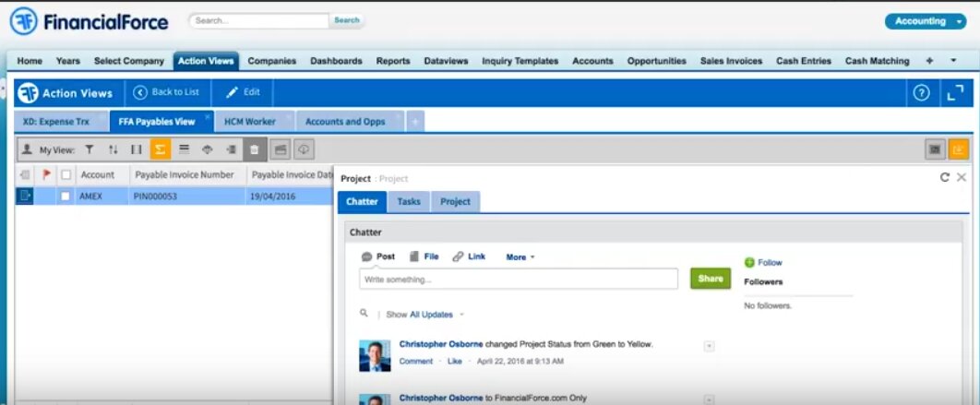Open the help question mark icon
The width and height of the screenshot is (980, 405).
pos(920,92)
